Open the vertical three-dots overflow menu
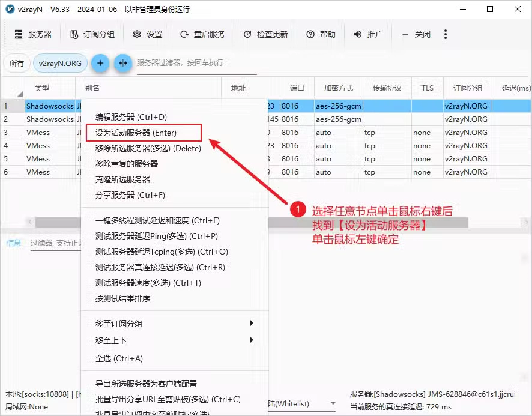Screen dimensions: 532x416 (x=446, y=35)
